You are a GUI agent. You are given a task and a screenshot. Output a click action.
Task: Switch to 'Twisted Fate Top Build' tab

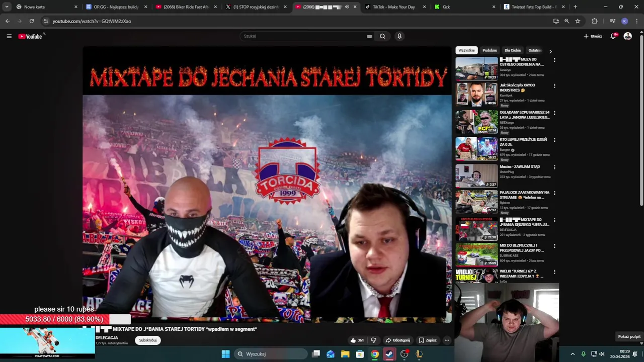click(x=533, y=7)
